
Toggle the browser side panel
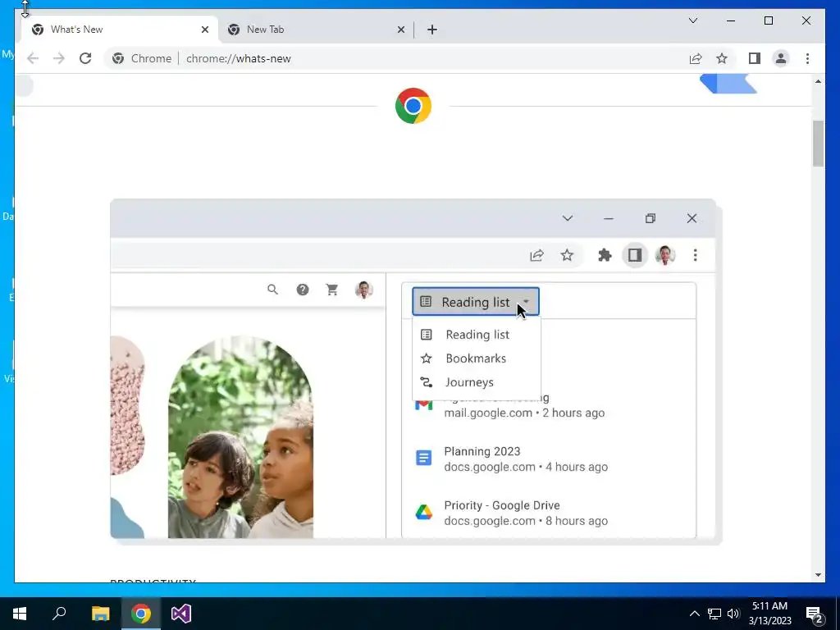coord(755,58)
